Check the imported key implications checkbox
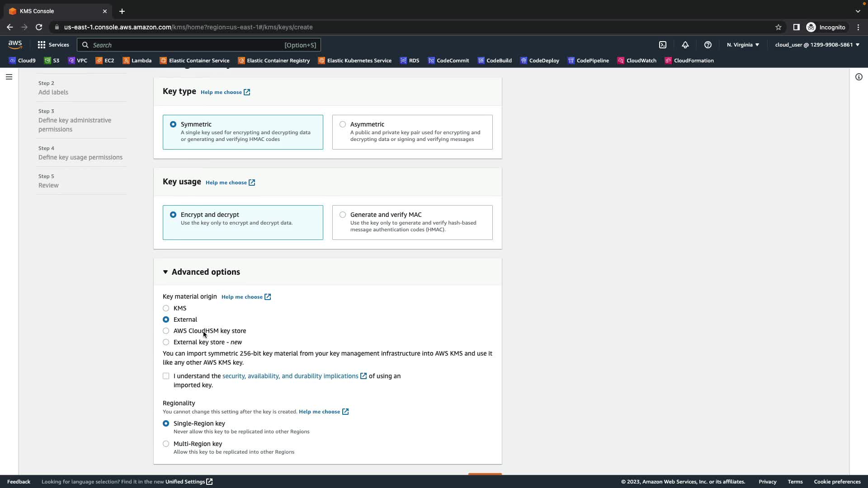The width and height of the screenshot is (868, 488). (x=166, y=376)
